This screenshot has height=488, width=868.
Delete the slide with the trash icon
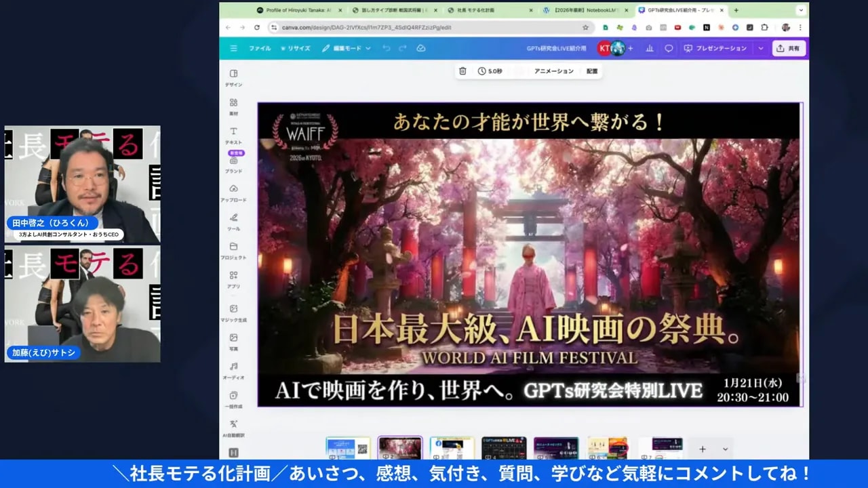coord(463,70)
